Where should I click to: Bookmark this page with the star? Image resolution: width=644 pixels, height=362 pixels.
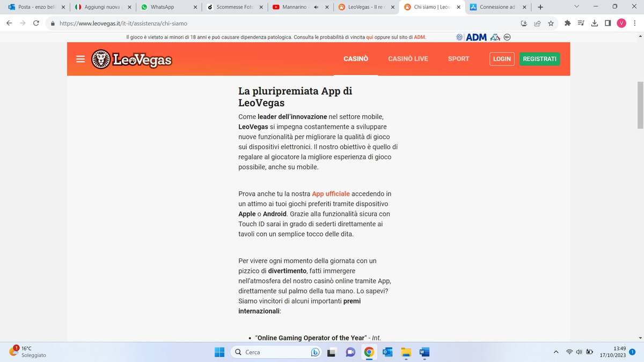click(551, 23)
